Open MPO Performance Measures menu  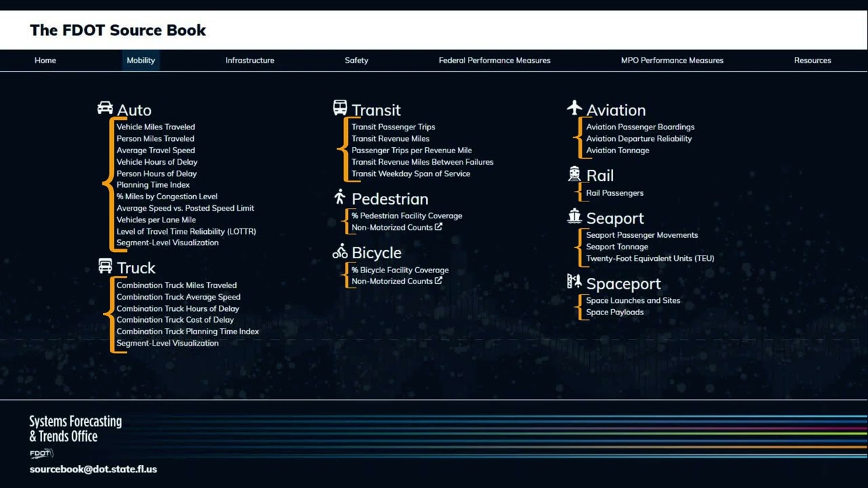(x=672, y=60)
